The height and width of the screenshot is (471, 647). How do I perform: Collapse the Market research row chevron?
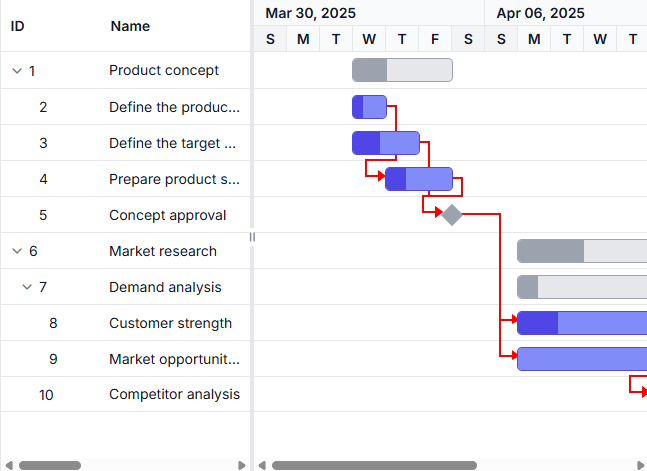16,251
